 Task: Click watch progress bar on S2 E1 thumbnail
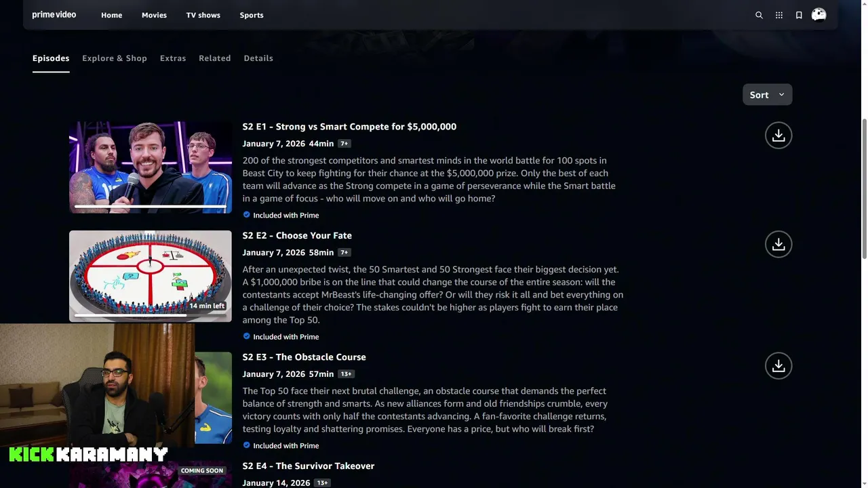click(151, 206)
